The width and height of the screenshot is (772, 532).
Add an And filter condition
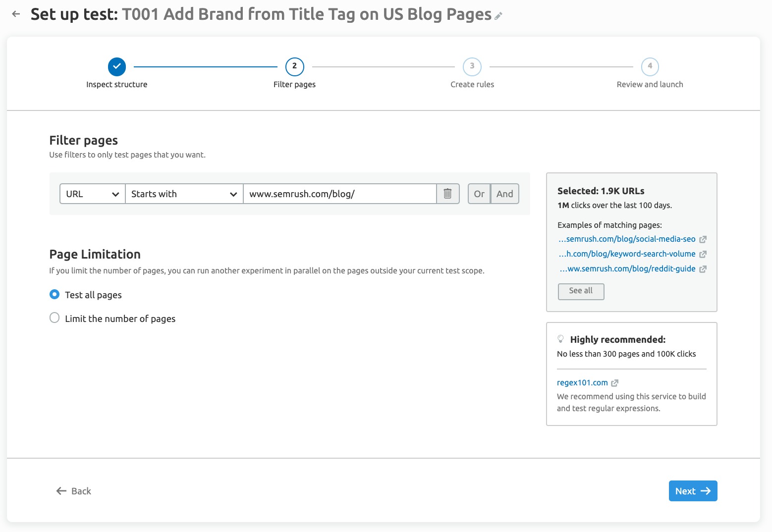pyautogui.click(x=504, y=194)
